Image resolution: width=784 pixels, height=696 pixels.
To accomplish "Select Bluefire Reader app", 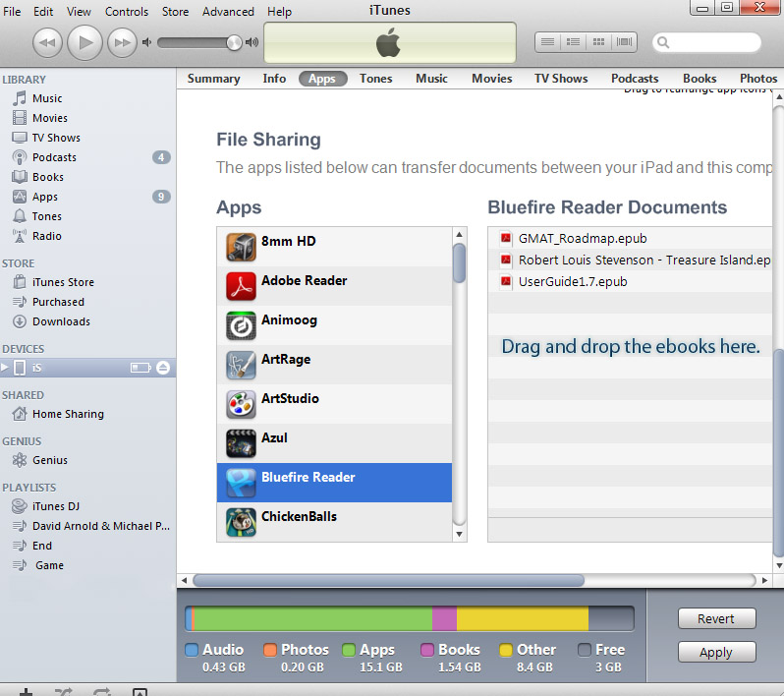I will tap(334, 483).
